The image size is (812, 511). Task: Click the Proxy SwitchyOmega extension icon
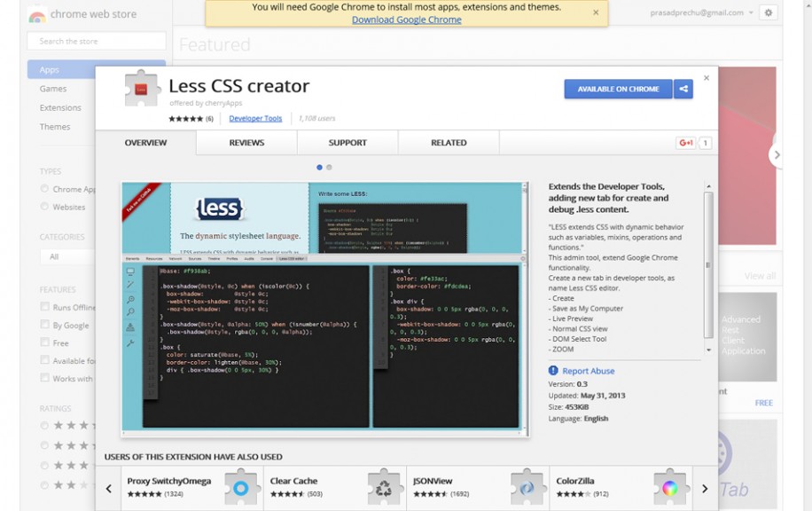[x=240, y=486]
